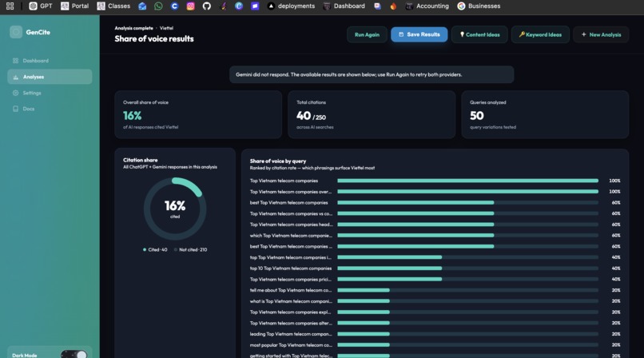Click the Gemini did not respond notice
This screenshot has height=358, width=644.
coord(372,75)
